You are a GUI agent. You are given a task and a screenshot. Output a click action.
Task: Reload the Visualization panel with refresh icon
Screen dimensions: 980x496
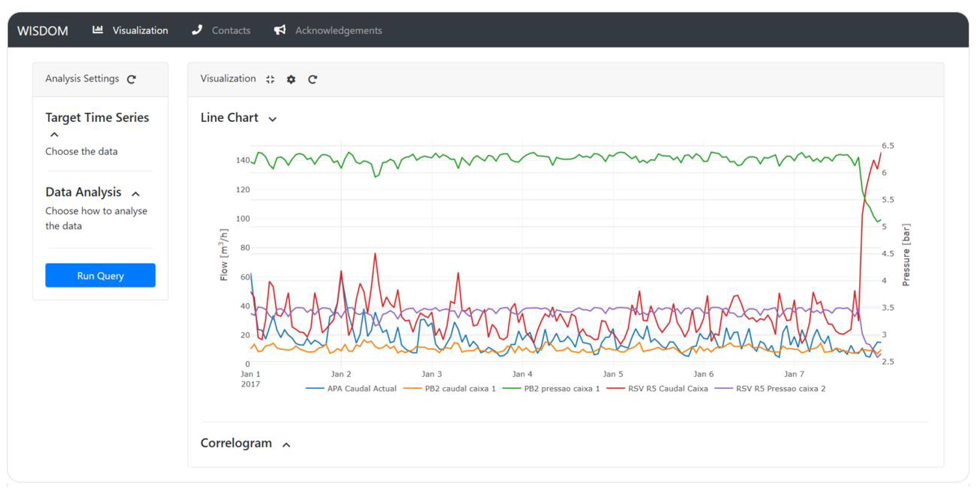coord(313,79)
